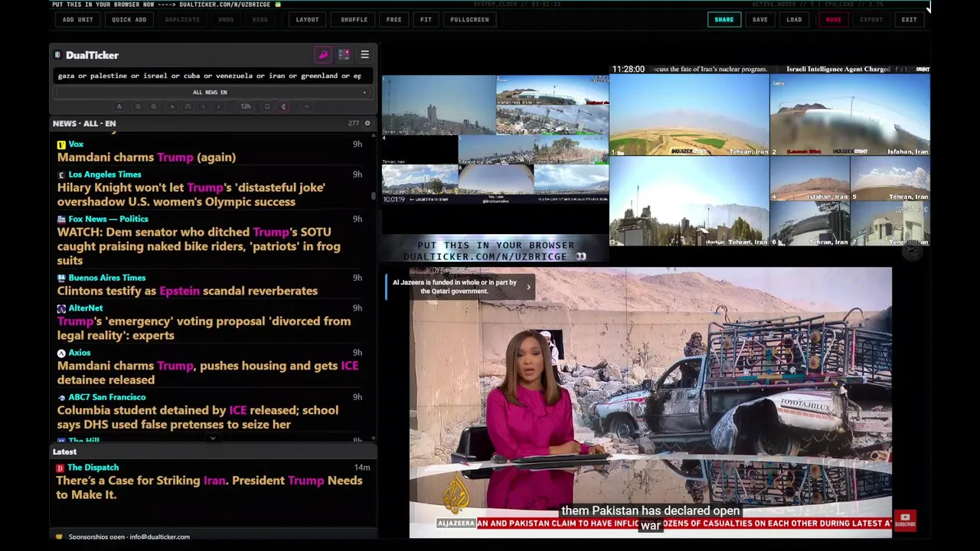This screenshot has width=980, height=551.
Task: Open AlterNet 'emergency' voting proposal headline
Action: coord(204,328)
